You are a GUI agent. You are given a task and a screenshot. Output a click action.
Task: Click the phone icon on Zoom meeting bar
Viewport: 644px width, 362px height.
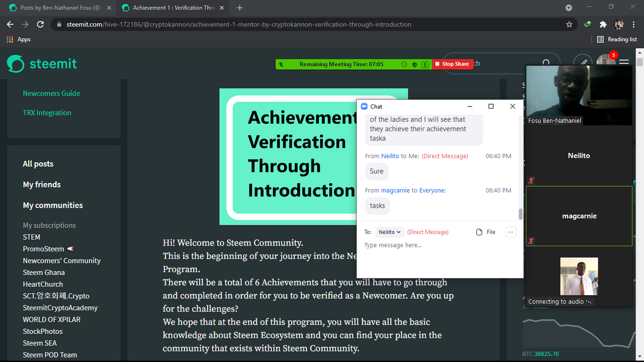(x=281, y=64)
